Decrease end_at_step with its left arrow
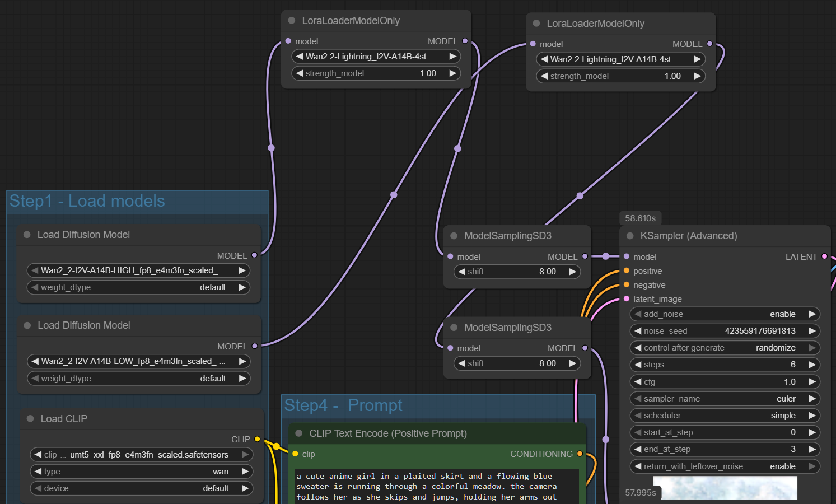The height and width of the screenshot is (504, 836). 638,449
